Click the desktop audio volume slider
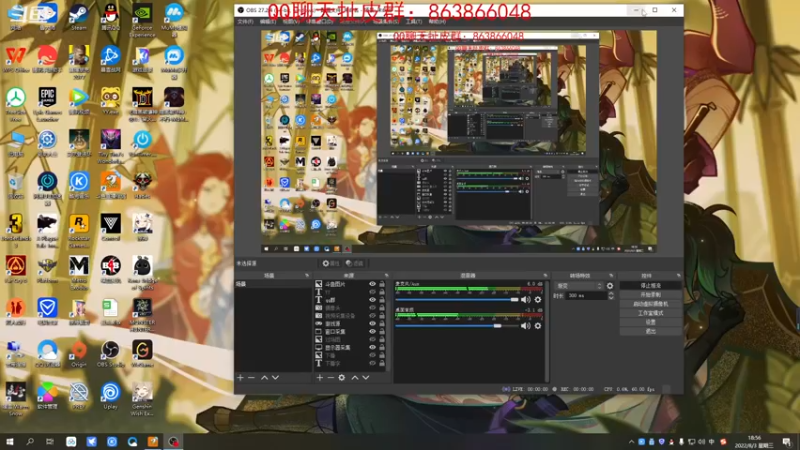Screen dimensions: 800x450 click(x=457, y=326)
